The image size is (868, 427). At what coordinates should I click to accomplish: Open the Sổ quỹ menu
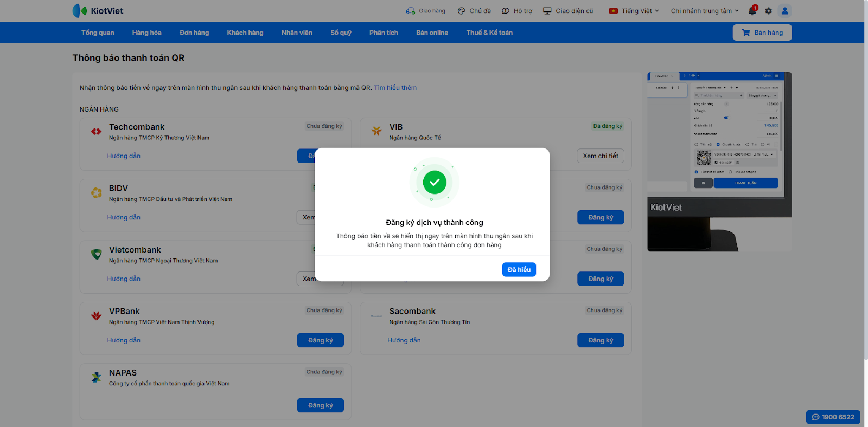[341, 33]
